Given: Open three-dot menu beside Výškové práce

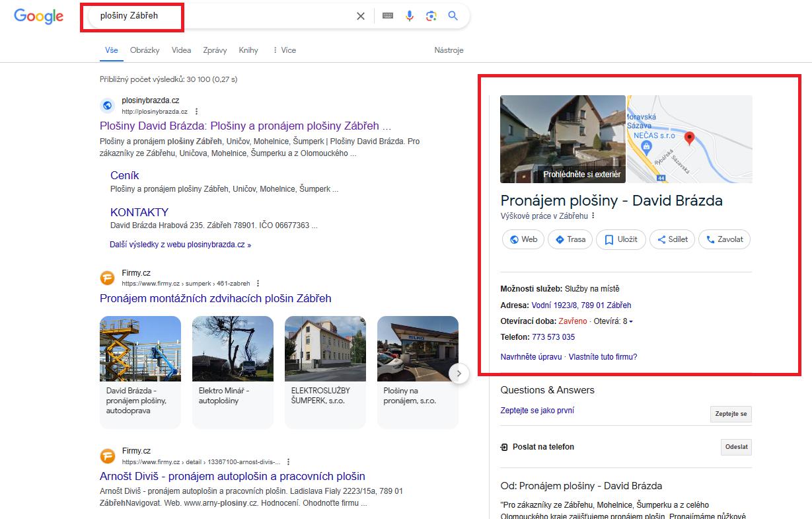Looking at the screenshot, I should 593,216.
